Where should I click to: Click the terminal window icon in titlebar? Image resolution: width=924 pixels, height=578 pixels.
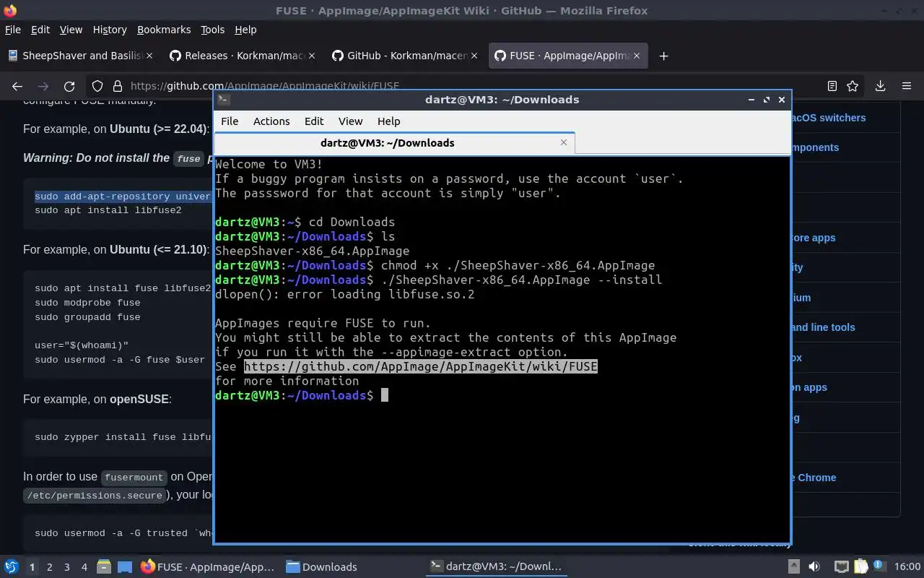point(224,100)
